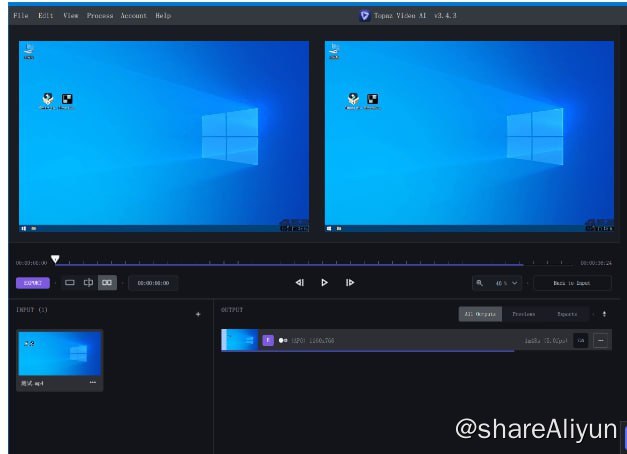Click the output row thumbnail
Screen dimensions: 627x454
pyautogui.click(x=240, y=340)
